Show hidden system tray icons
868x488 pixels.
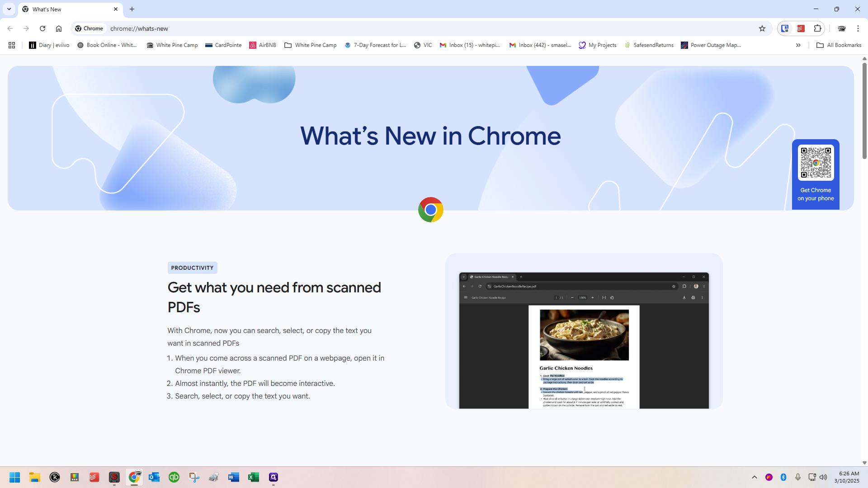[x=754, y=477]
